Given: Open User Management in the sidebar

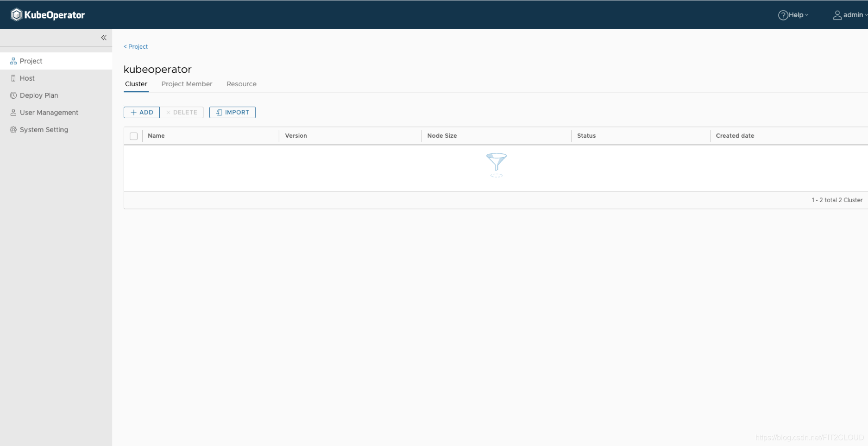Looking at the screenshot, I should (56, 113).
